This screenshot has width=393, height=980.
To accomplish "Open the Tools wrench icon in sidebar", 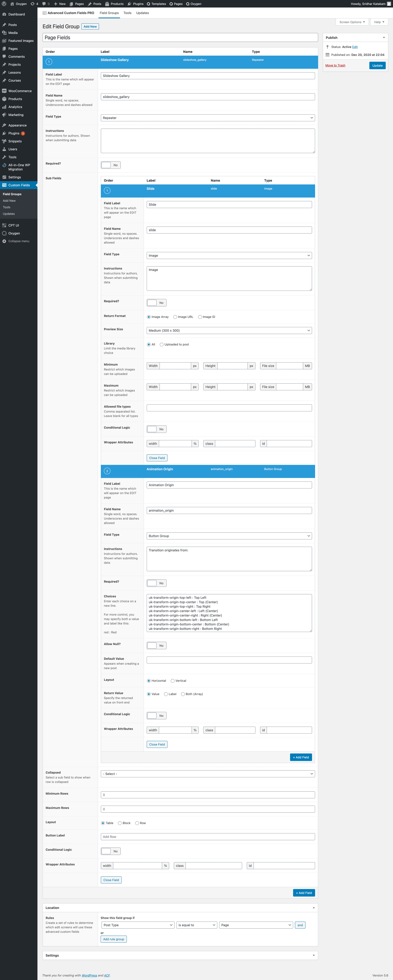I will (x=4, y=157).
